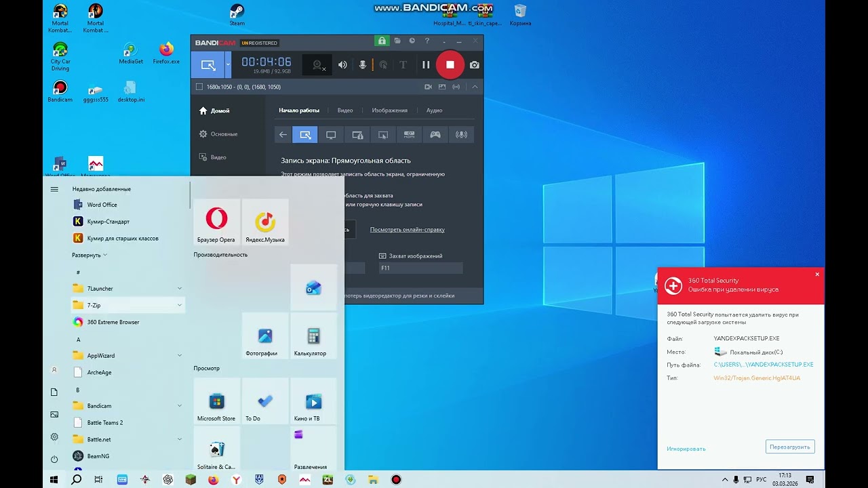Toggle the text overlay tool in Bandicam
This screenshot has height=488, width=868.
coord(403,65)
